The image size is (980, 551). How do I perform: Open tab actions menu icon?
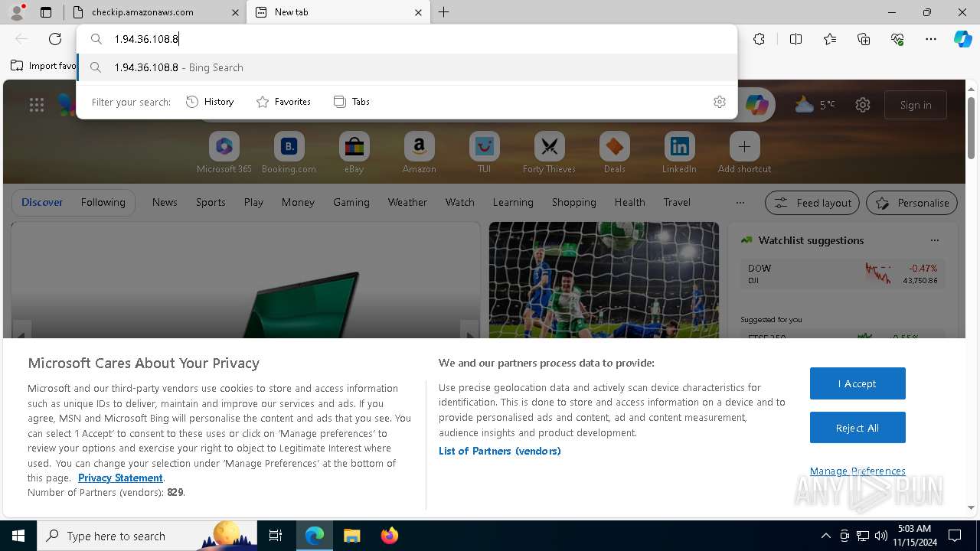46,12
